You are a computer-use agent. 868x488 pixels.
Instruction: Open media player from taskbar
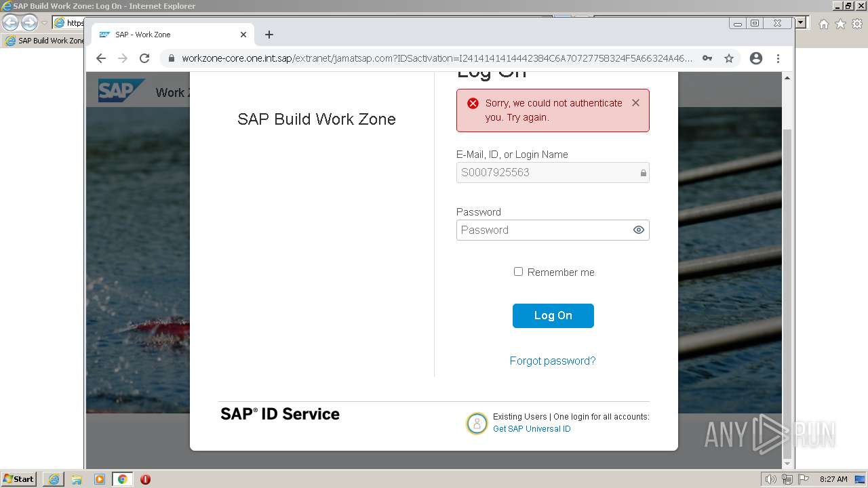[100, 479]
